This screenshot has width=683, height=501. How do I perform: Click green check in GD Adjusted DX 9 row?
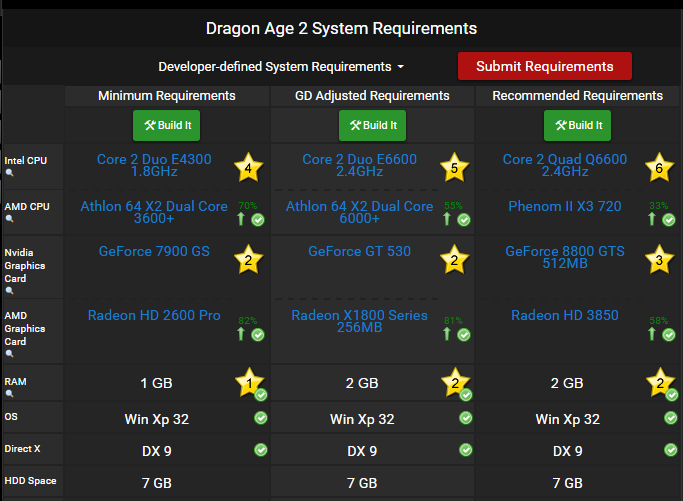tap(466, 450)
